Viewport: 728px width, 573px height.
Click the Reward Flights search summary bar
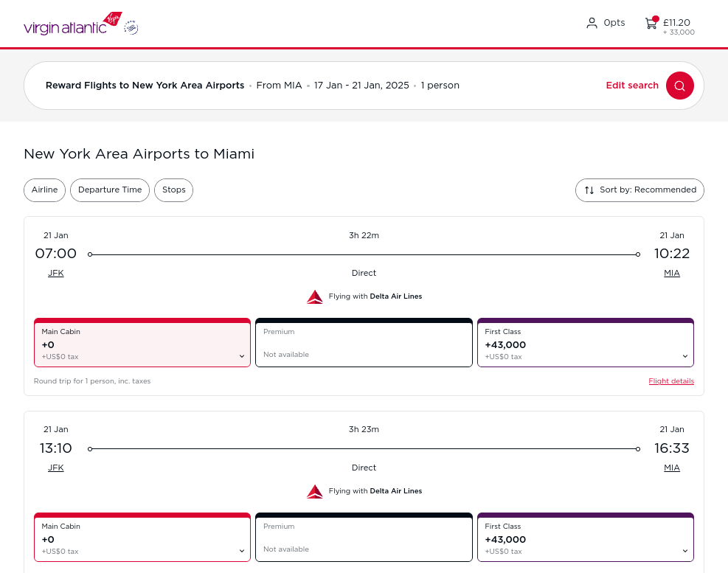tap(364, 86)
